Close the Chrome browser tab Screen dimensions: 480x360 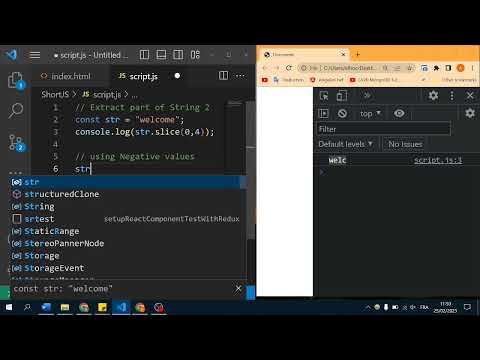(343, 54)
